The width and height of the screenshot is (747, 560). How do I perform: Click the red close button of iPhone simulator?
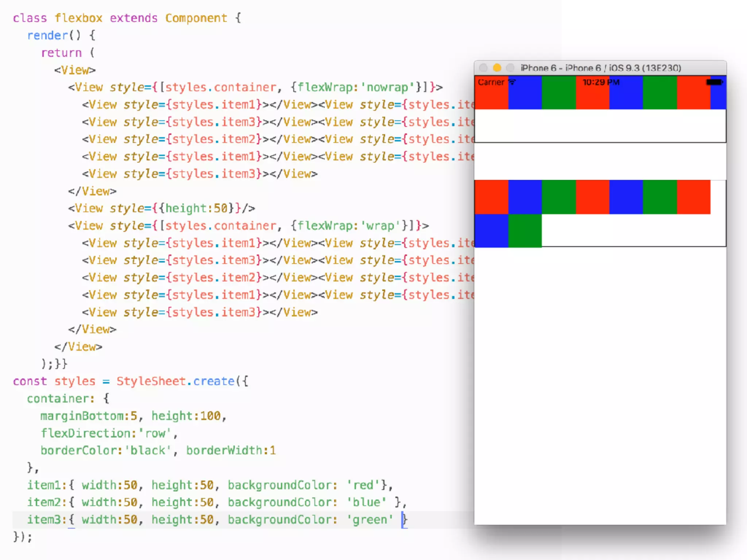[x=483, y=68]
